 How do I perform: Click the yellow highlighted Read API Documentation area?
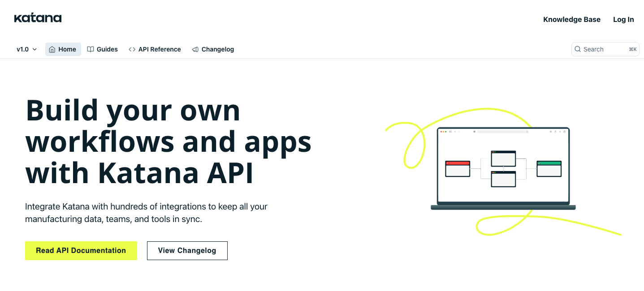tap(81, 251)
